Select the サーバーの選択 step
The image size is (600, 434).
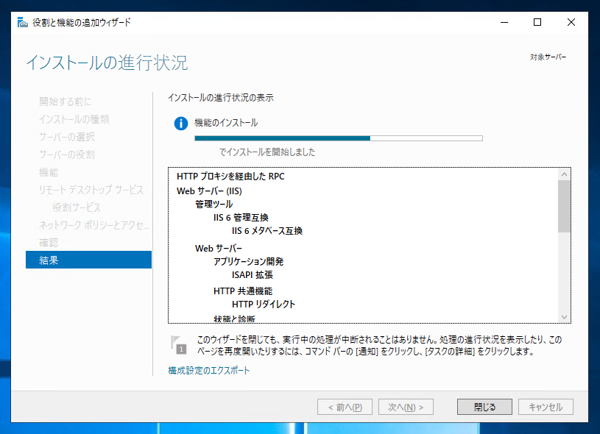[67, 137]
